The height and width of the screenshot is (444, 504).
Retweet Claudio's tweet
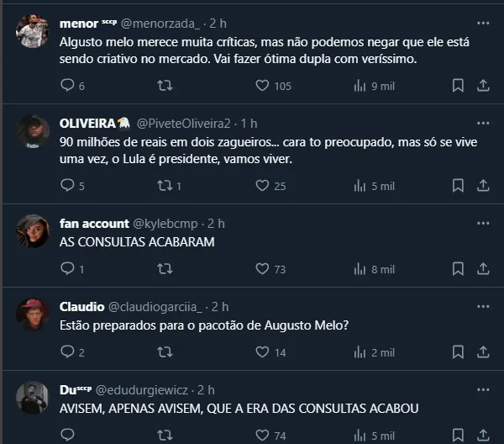165,351
